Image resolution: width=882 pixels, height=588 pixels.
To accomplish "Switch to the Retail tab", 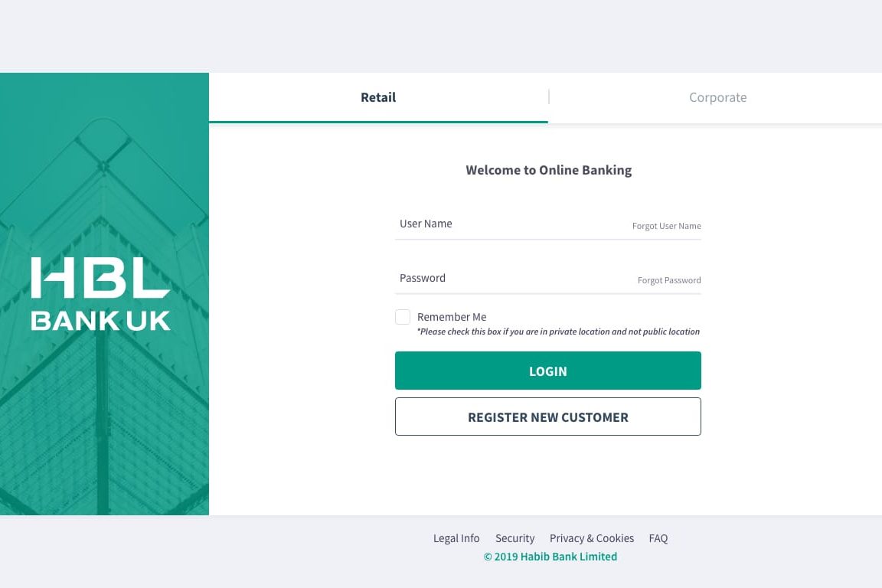I will (378, 97).
